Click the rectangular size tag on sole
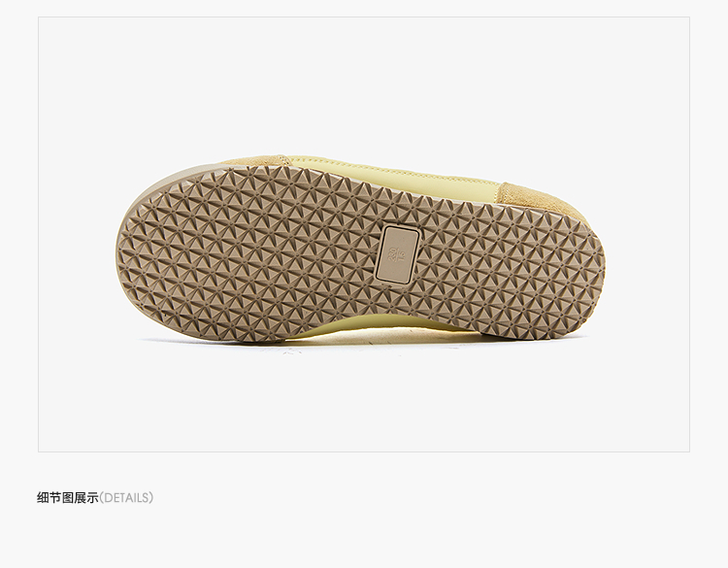Screen dimensions: 728x568 coord(397,253)
